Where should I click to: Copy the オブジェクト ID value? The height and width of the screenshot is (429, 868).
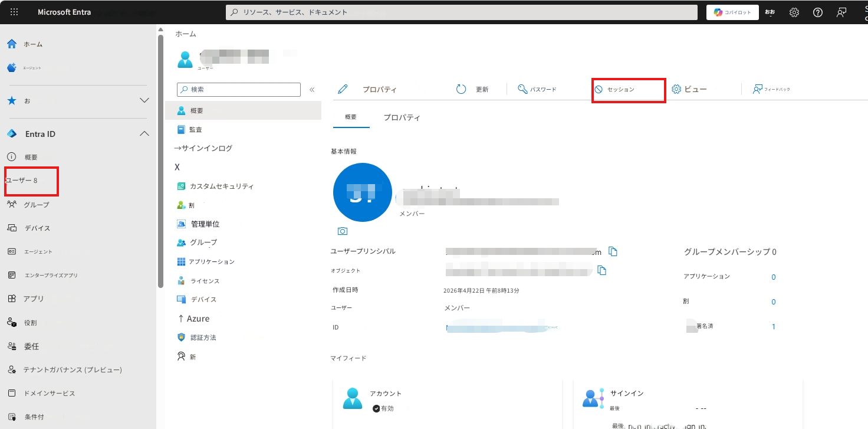[x=601, y=270]
